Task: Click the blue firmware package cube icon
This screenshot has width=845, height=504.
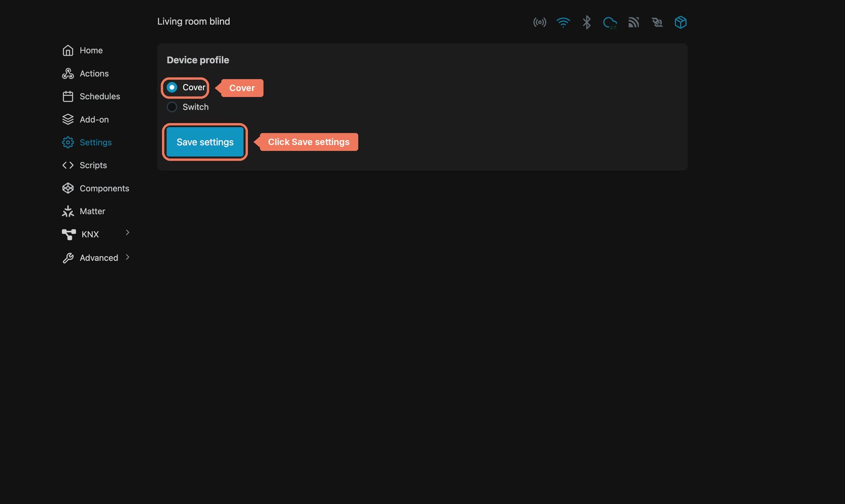Action: point(681,22)
